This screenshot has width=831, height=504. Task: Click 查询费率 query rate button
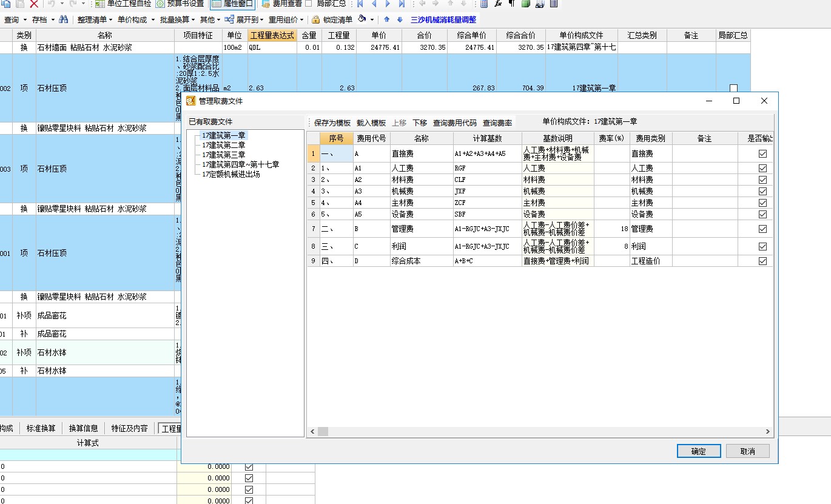497,123
